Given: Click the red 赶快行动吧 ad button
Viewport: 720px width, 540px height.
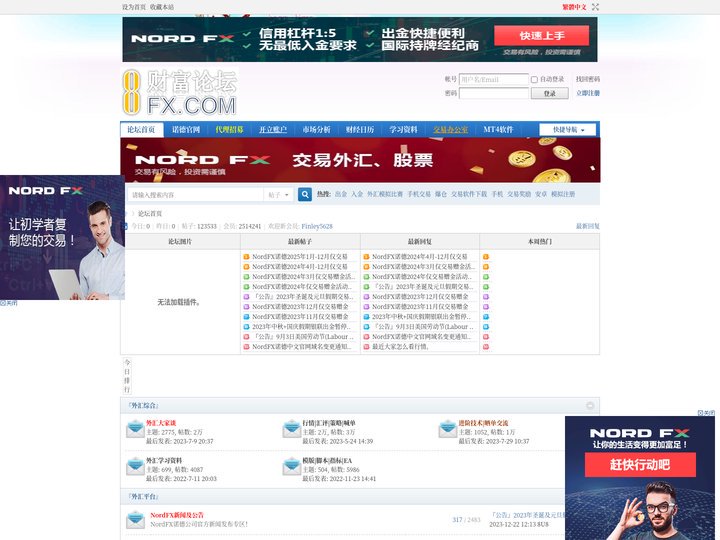Looking at the screenshot, I should click(x=640, y=464).
